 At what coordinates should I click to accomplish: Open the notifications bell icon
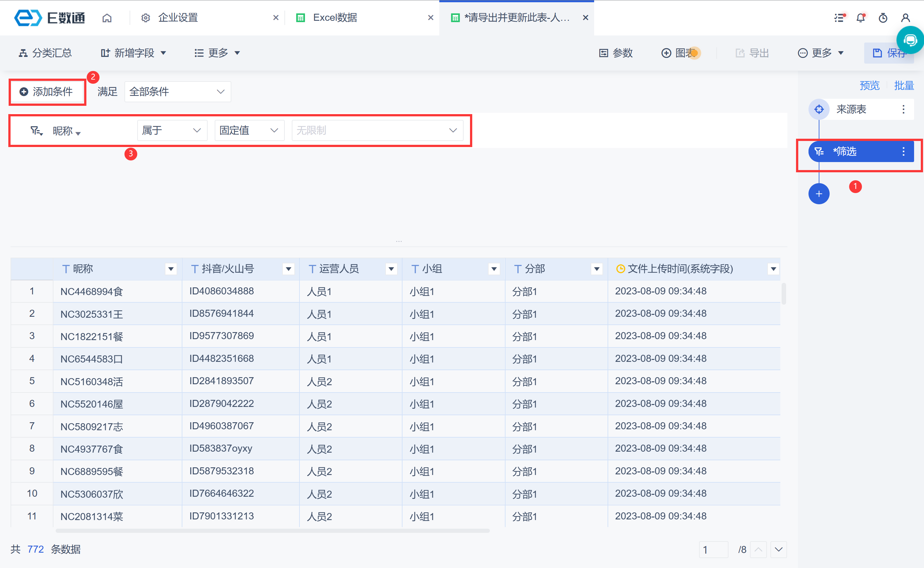pyautogui.click(x=860, y=18)
